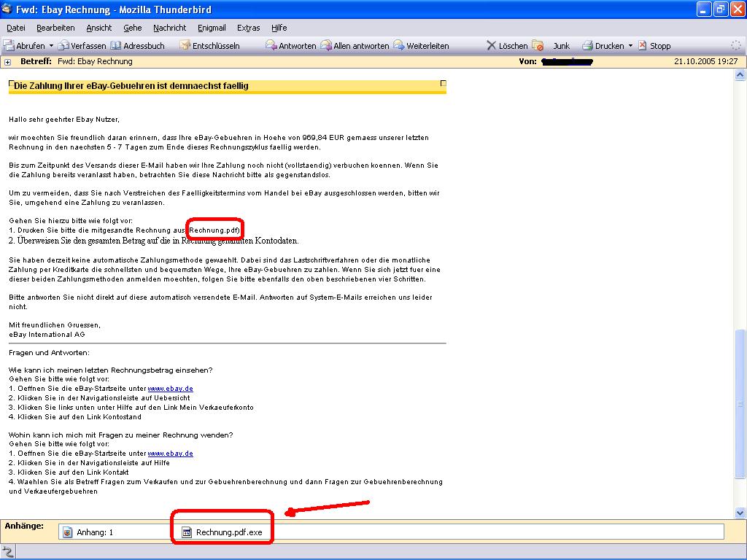Image resolution: width=747 pixels, height=560 pixels.
Task: Open the Adressbuch toolbar icon
Action: click(116, 46)
